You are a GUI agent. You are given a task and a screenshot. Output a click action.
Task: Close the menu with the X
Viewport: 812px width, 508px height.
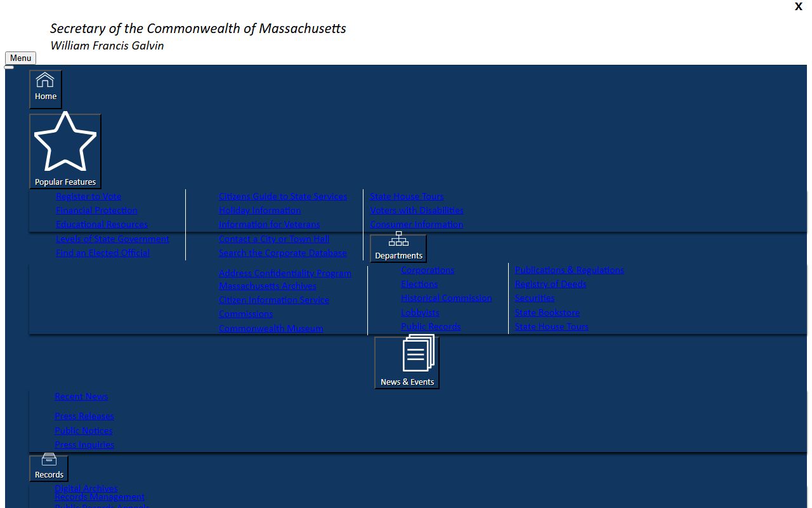[x=798, y=6]
